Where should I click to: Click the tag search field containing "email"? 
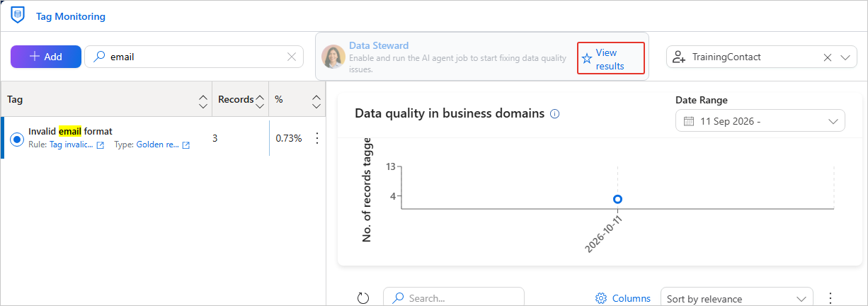[x=194, y=57]
